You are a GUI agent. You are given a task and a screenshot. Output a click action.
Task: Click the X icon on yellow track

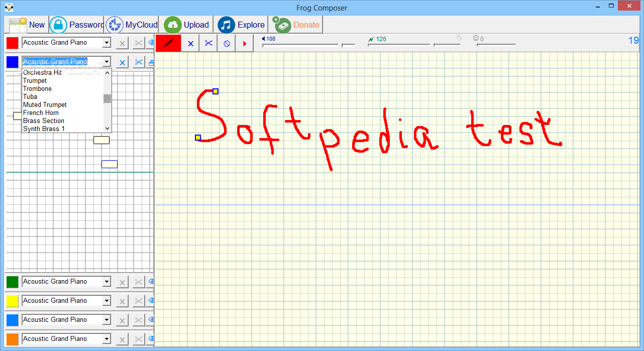[x=122, y=301]
